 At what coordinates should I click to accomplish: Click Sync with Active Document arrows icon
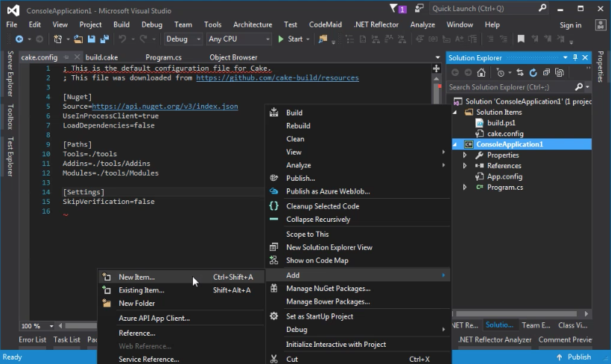[x=520, y=72]
